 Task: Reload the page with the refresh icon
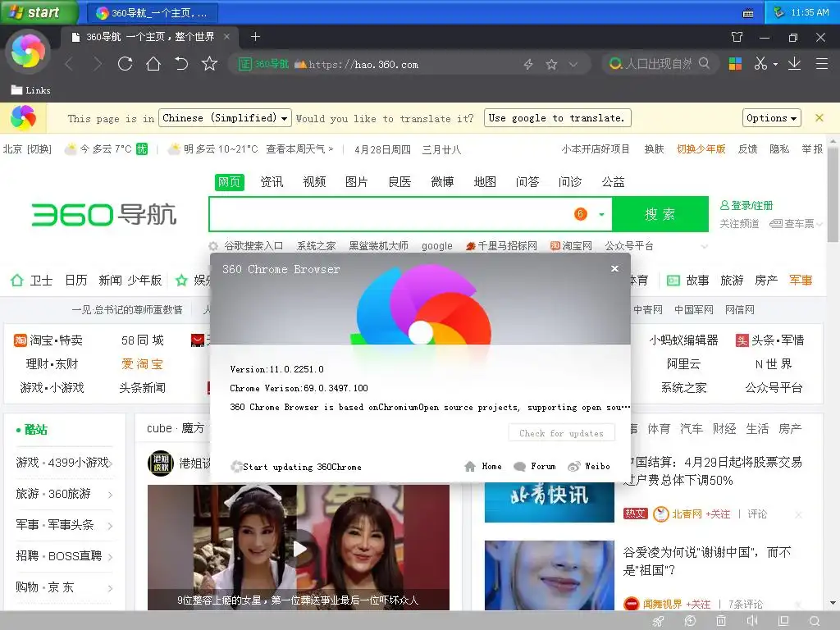(x=125, y=64)
